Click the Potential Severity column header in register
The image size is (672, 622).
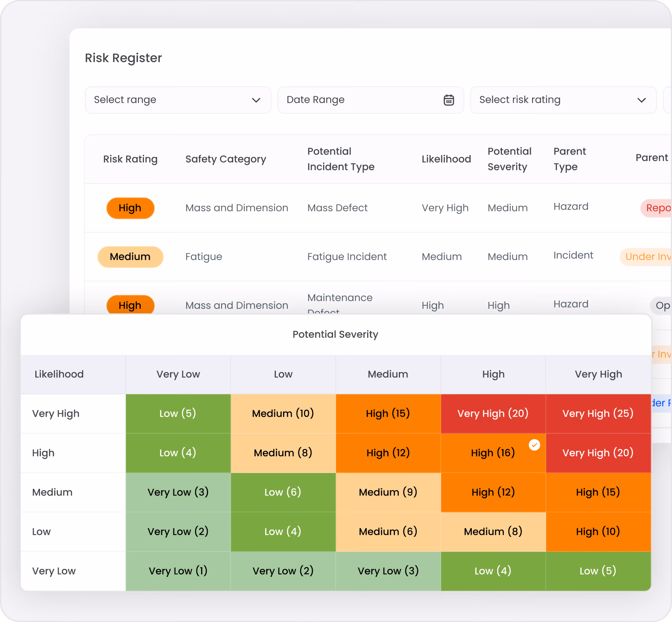[x=509, y=159]
